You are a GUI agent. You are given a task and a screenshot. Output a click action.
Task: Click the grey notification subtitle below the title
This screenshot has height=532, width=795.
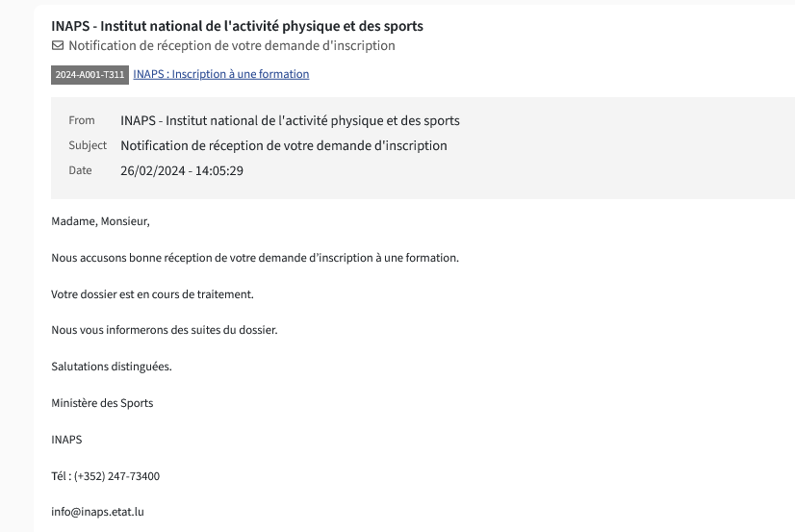[232, 45]
